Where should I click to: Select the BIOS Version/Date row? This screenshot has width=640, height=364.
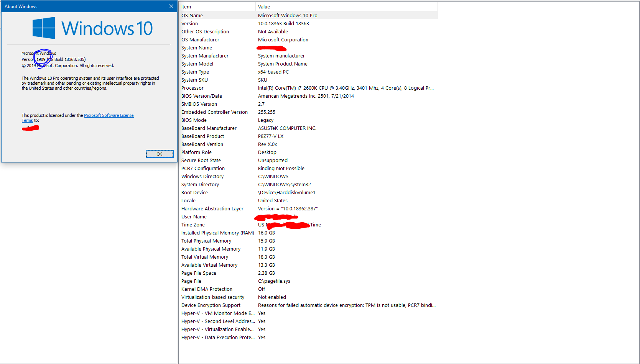click(308, 96)
